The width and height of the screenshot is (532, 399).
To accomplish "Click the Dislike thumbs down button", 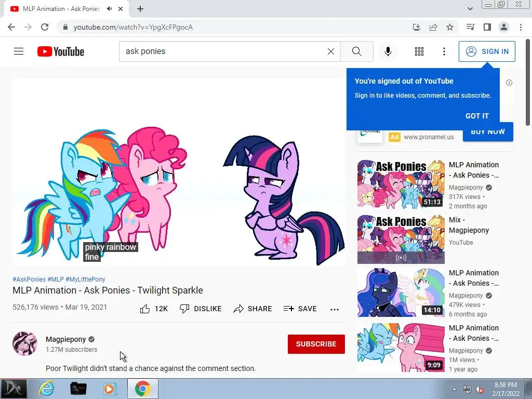I will click(201, 309).
